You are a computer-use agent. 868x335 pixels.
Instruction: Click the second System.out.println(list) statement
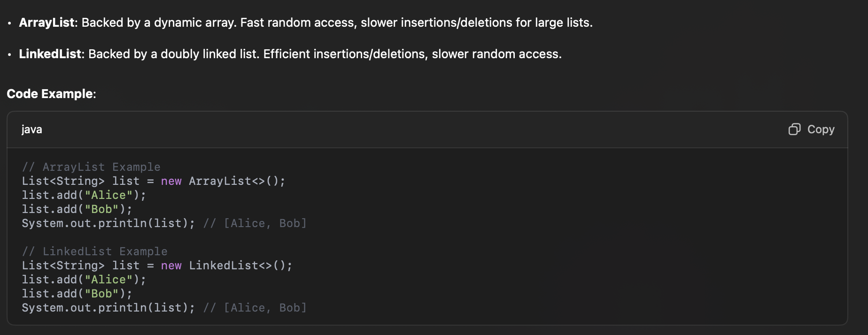[x=108, y=308]
